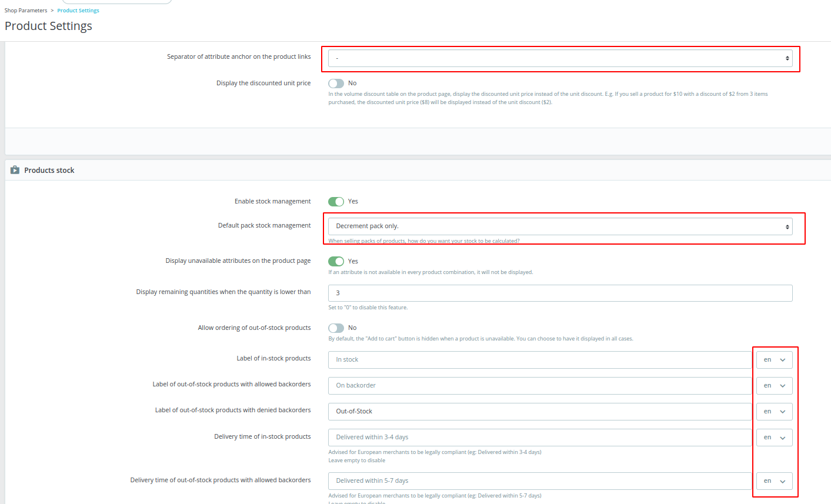Screen dimensions: 831x504
Task: Click the Product Settings page title
Action: pyautogui.click(x=48, y=26)
